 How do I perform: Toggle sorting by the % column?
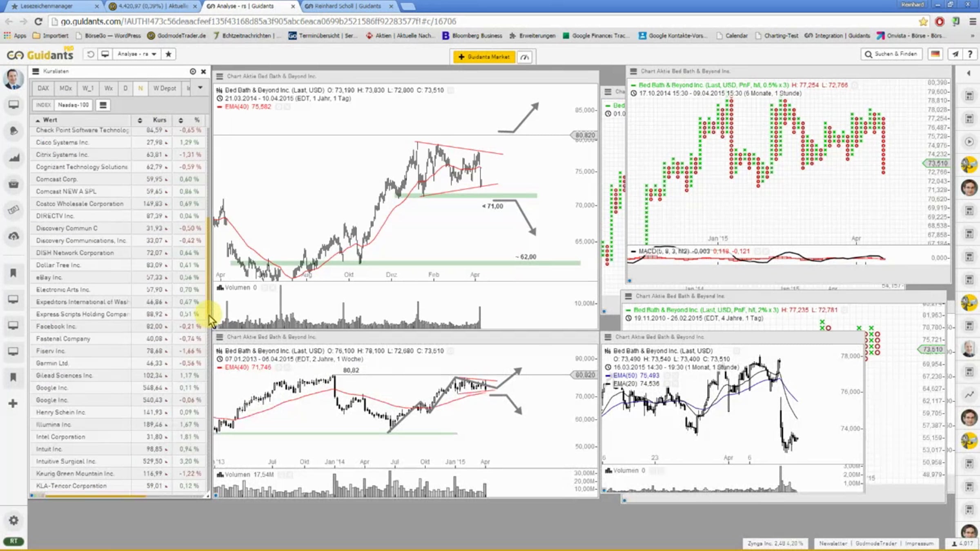[x=189, y=120]
